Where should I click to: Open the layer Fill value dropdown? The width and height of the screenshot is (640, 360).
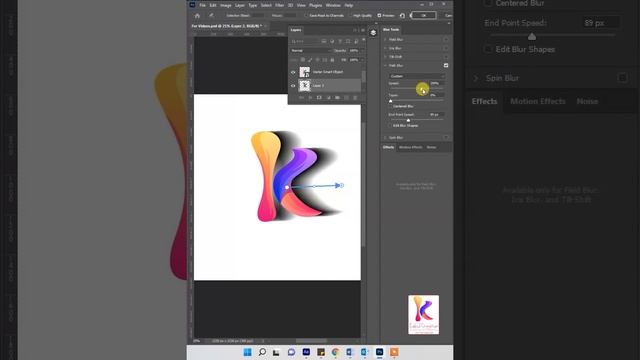tap(363, 60)
